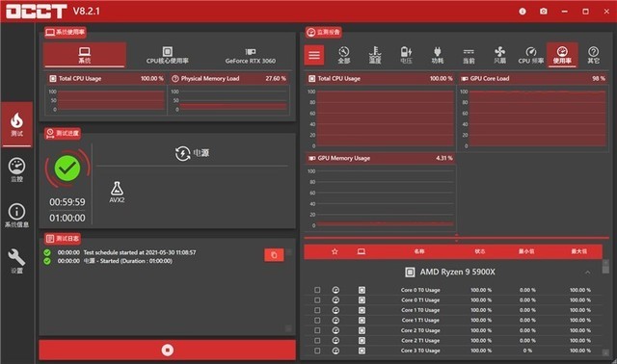Click the test log scroll-up arrow
Image resolution: width=617 pixels, height=364 pixels.
pos(288,252)
